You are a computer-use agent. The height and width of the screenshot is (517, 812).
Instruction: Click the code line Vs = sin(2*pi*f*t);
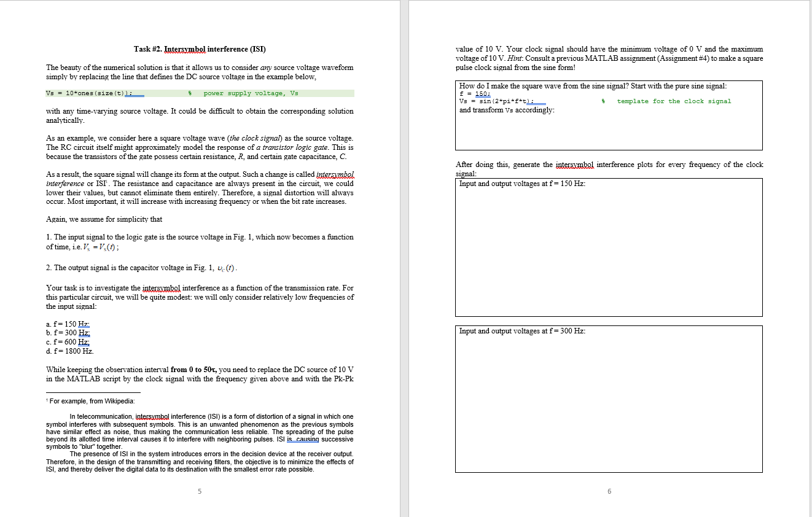tap(494, 99)
